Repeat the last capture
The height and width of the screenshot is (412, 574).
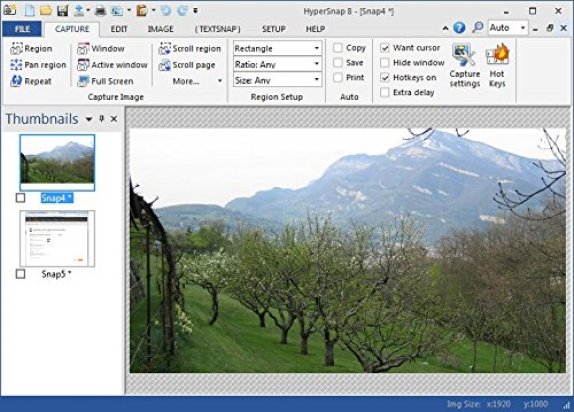click(31, 81)
